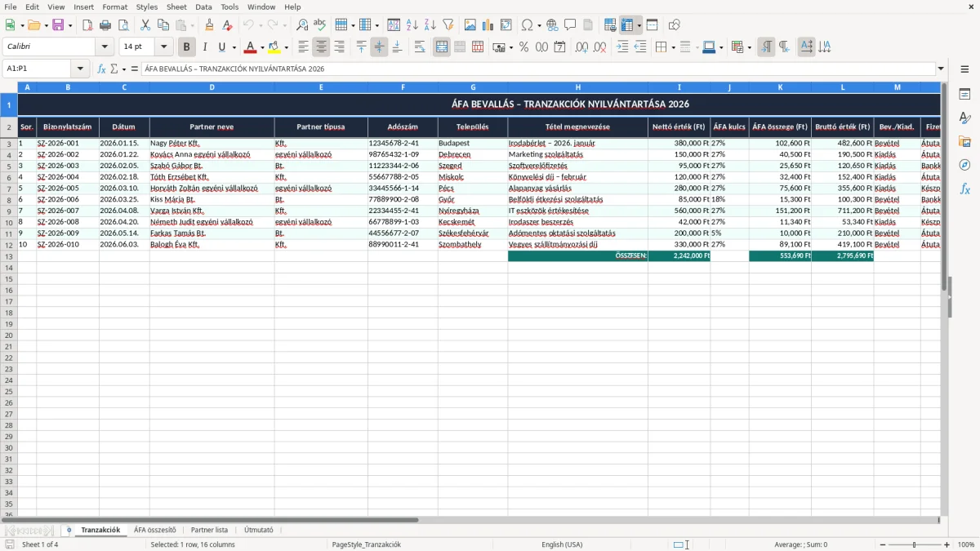This screenshot has width=980, height=551.
Task: Click the formula input line
Action: pos(537,69)
